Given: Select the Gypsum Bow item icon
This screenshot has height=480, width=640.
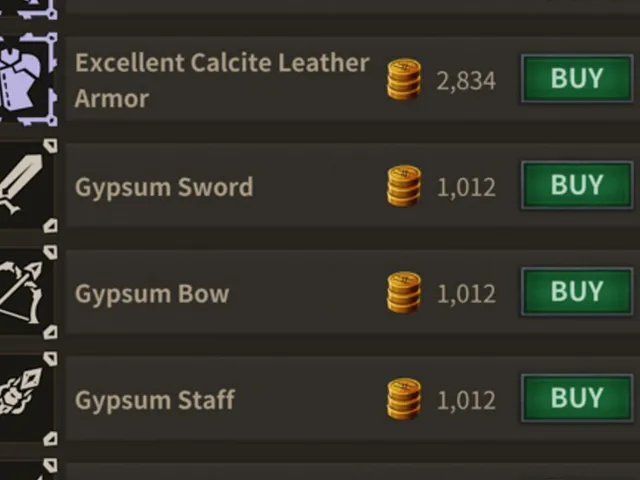Looking at the screenshot, I should [x=28, y=292].
